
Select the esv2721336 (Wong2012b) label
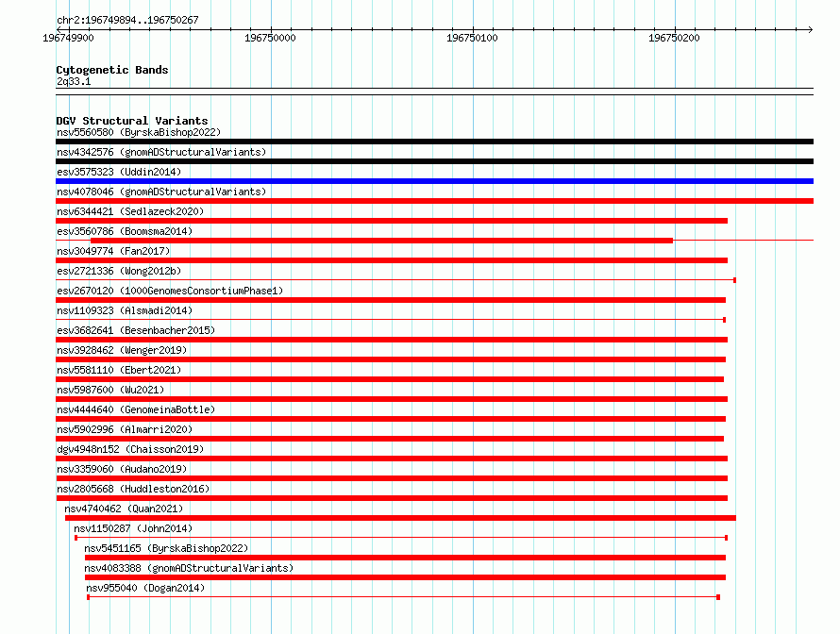point(119,271)
